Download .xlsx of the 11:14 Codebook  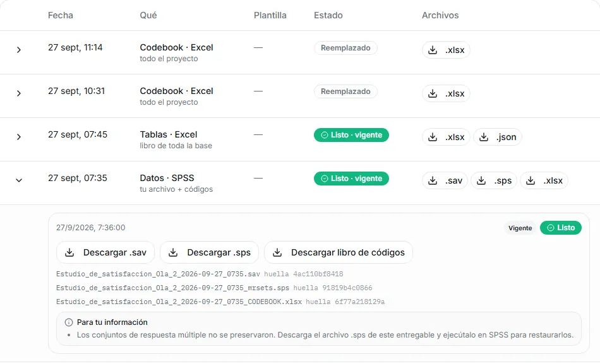pyautogui.click(x=446, y=50)
